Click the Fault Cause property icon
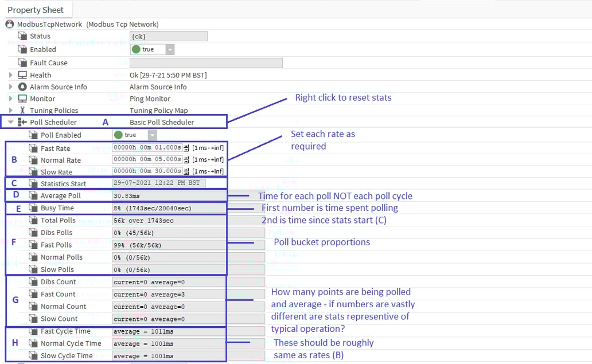 [23, 63]
